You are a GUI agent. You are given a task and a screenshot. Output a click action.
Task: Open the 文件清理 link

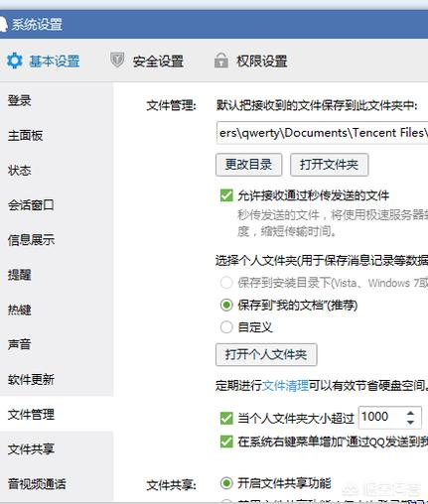(x=285, y=386)
